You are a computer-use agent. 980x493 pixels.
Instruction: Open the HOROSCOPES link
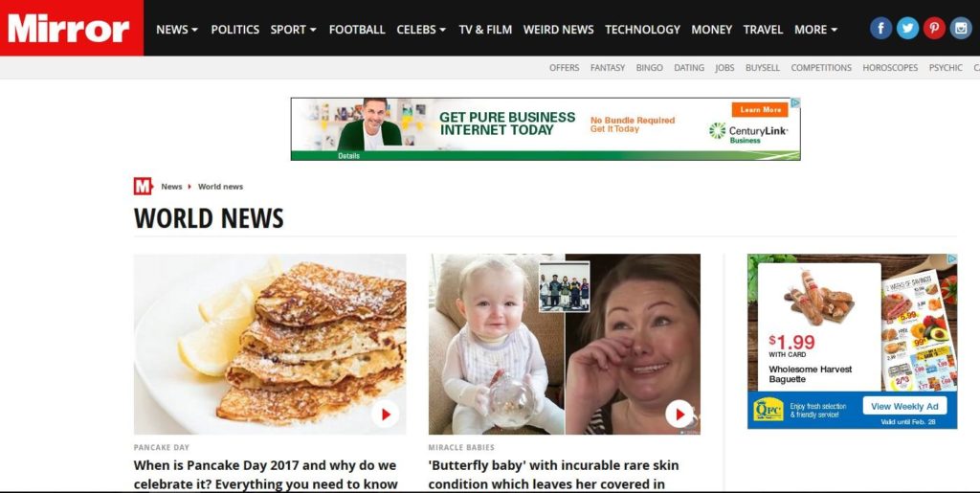[890, 67]
